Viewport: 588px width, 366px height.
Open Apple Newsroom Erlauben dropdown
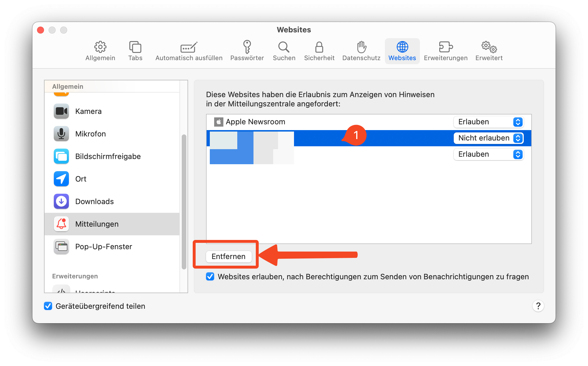488,122
